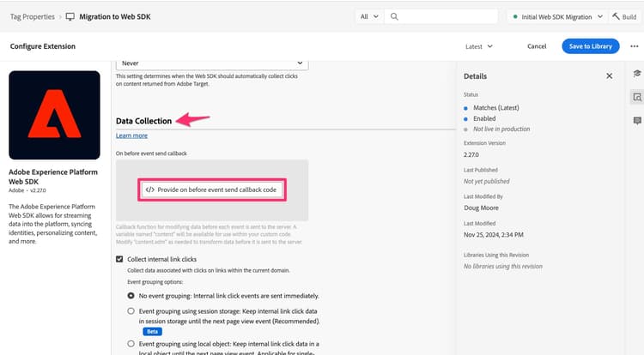Click Save to Library
This screenshot has width=644, height=355.
(590, 46)
